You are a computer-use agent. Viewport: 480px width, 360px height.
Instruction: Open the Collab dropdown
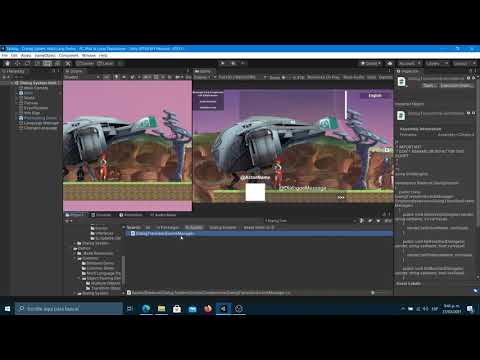click(371, 63)
